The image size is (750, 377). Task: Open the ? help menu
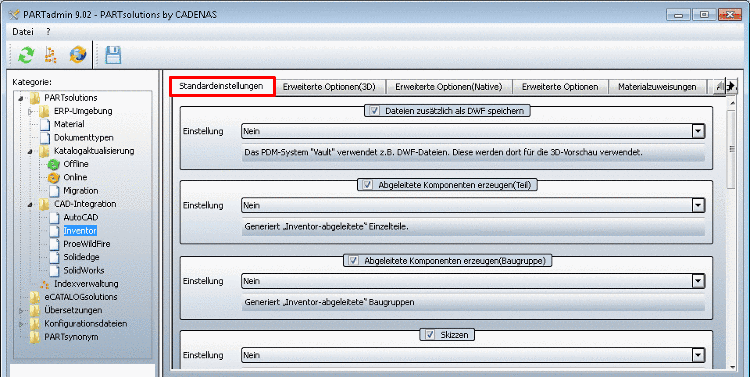pos(48,32)
